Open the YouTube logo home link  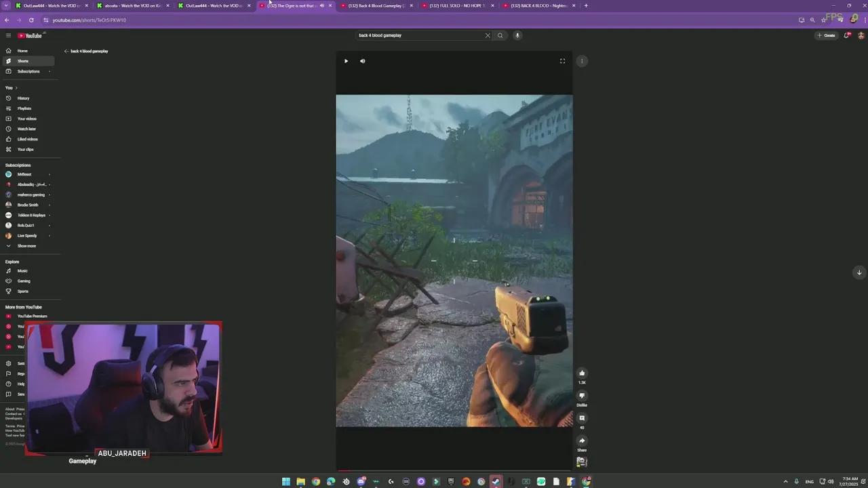point(30,35)
